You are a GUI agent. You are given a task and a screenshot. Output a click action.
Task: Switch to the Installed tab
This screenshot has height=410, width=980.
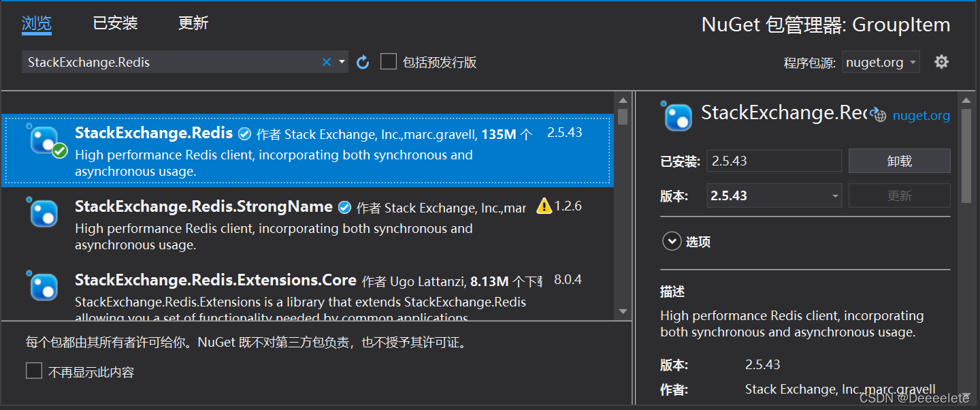(x=115, y=23)
